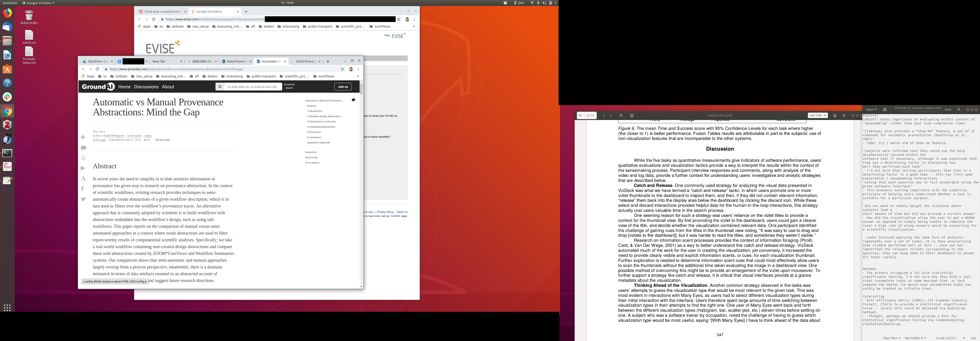This screenshot has height=341, width=980.
Task: Launch Terminal from the Ubuntu dock
Action: tap(7, 153)
